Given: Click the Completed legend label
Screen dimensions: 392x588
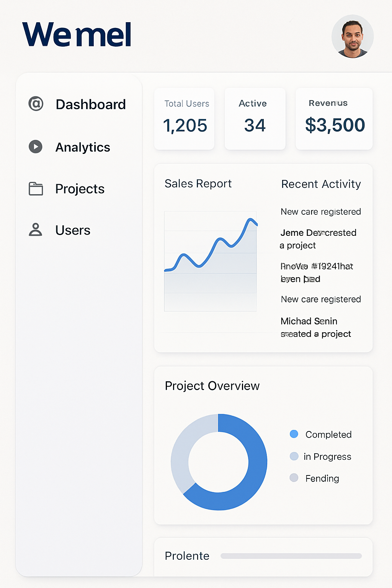Looking at the screenshot, I should coord(328,434).
